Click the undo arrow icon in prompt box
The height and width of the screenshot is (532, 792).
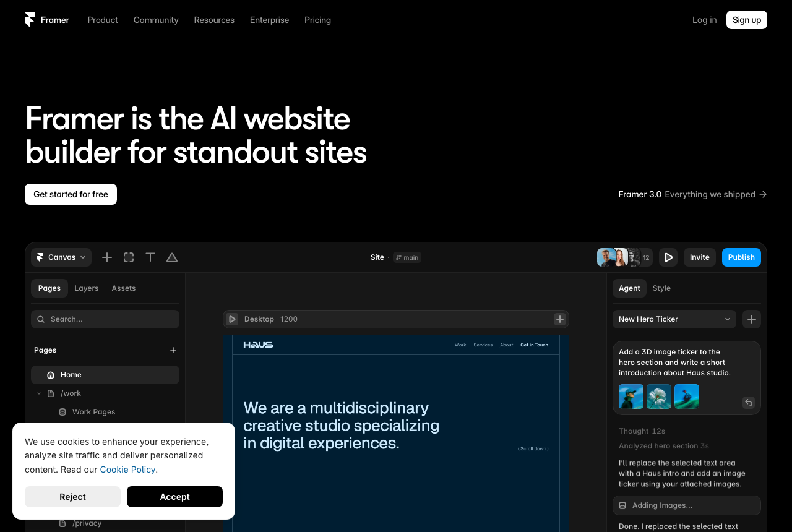[x=749, y=403]
